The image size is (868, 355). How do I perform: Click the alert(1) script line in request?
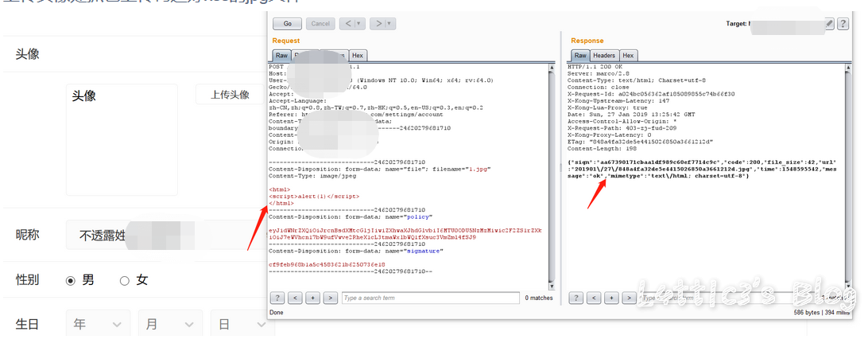[314, 197]
